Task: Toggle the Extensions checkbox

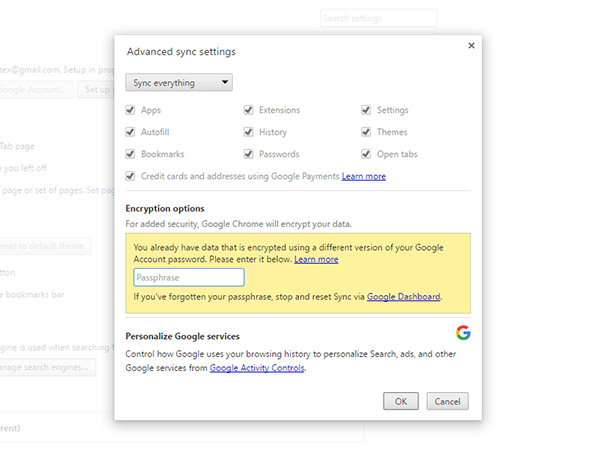Action: click(249, 110)
